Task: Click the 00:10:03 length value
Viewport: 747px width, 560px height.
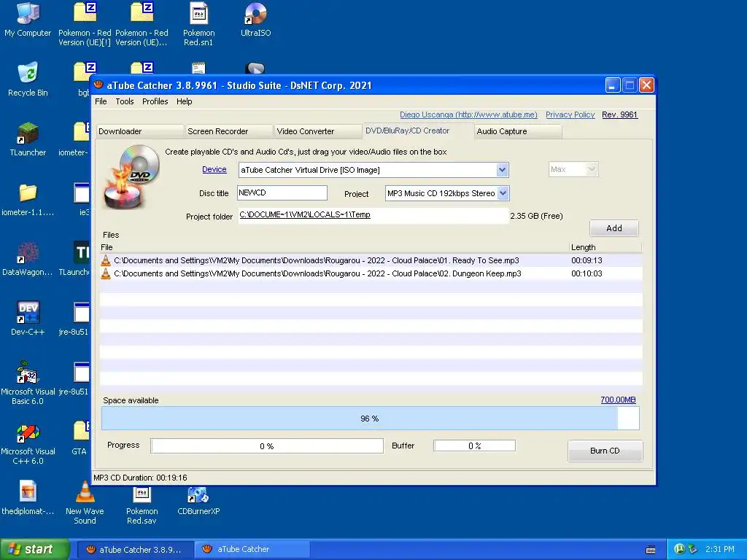Action: point(587,273)
